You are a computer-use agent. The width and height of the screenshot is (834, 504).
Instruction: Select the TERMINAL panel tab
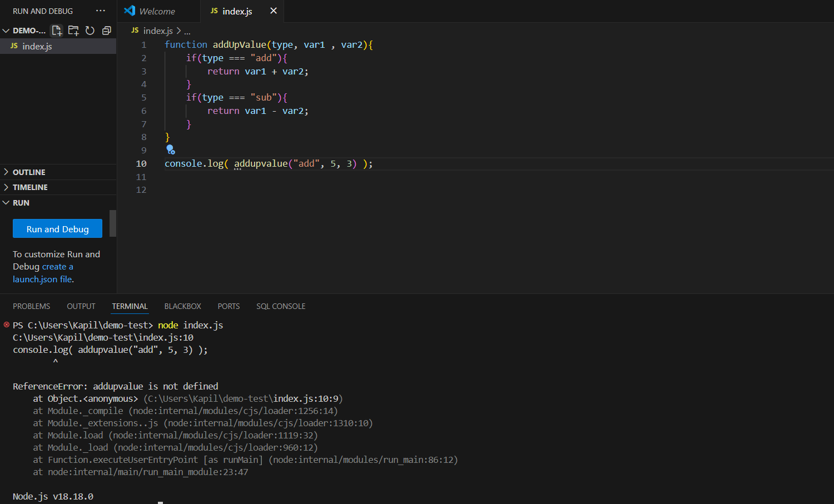[130, 306]
